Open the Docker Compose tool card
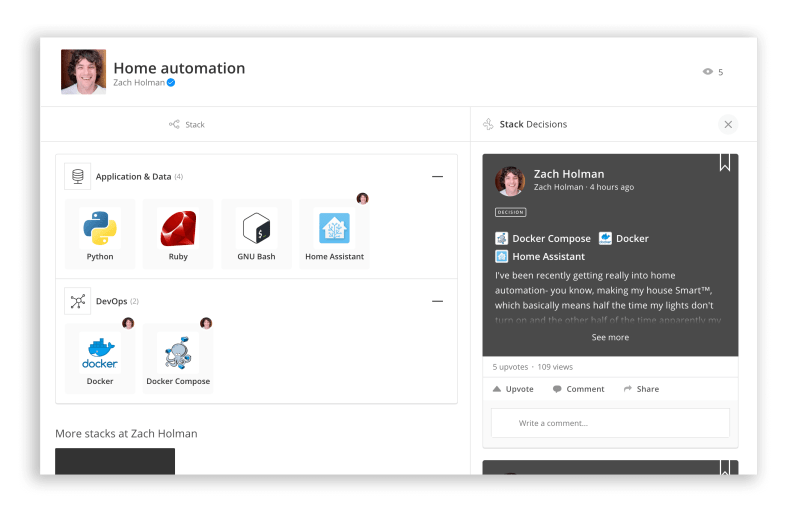Viewport: 799px width, 518px height. click(178, 359)
